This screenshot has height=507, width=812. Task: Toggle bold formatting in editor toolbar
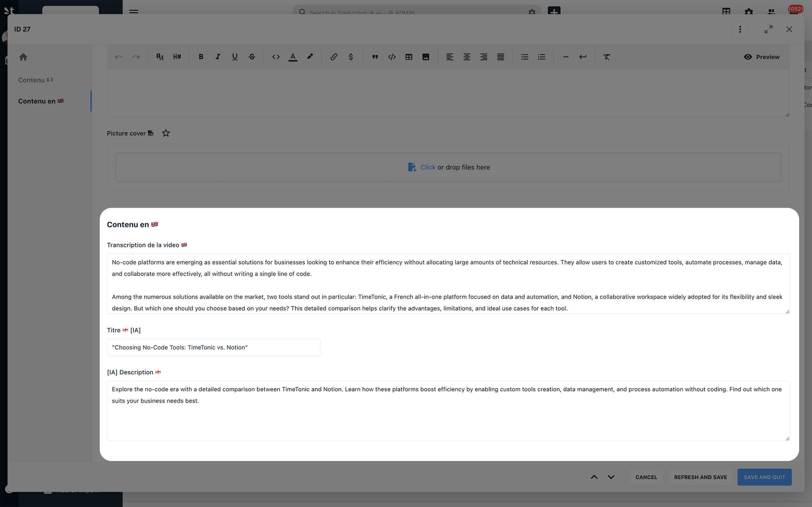tap(201, 57)
